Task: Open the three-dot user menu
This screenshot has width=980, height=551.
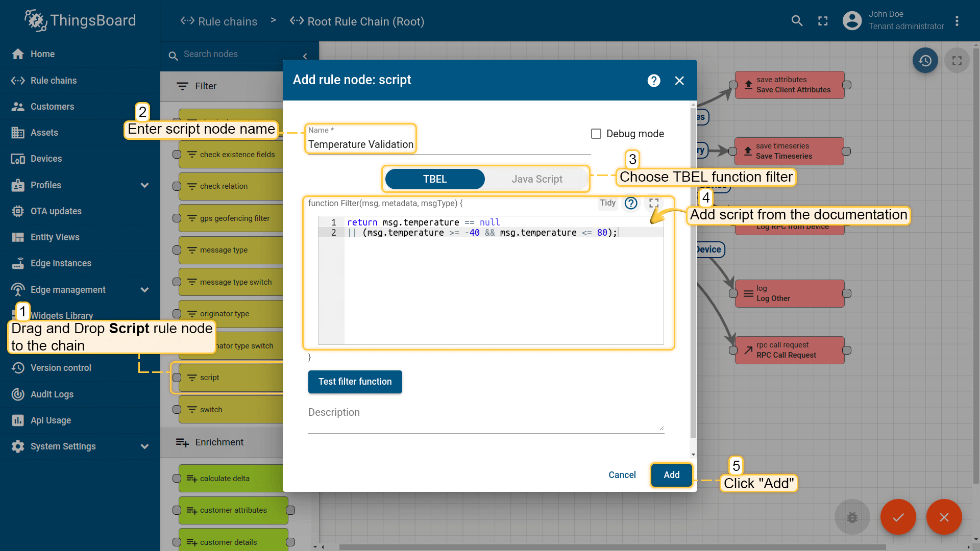Action: tap(957, 21)
